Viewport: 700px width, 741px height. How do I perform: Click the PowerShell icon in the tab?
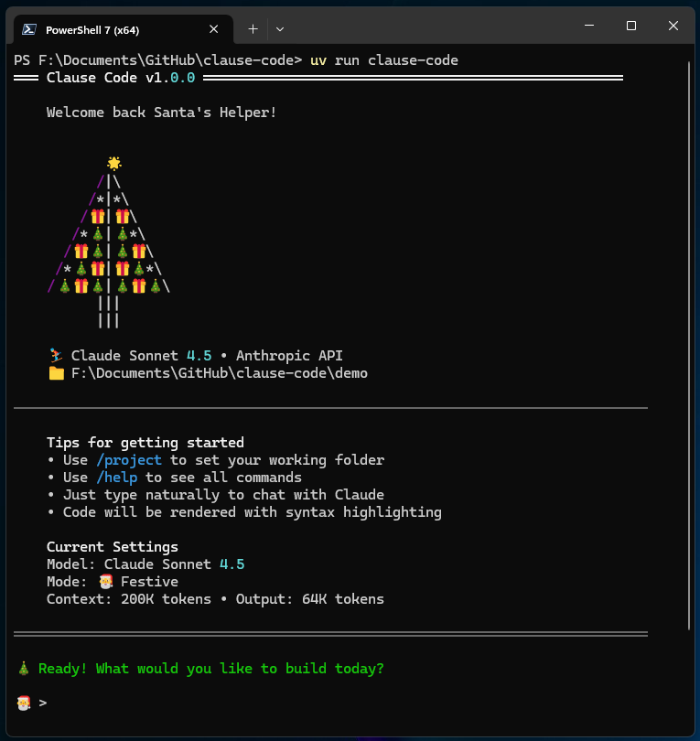coord(29,30)
